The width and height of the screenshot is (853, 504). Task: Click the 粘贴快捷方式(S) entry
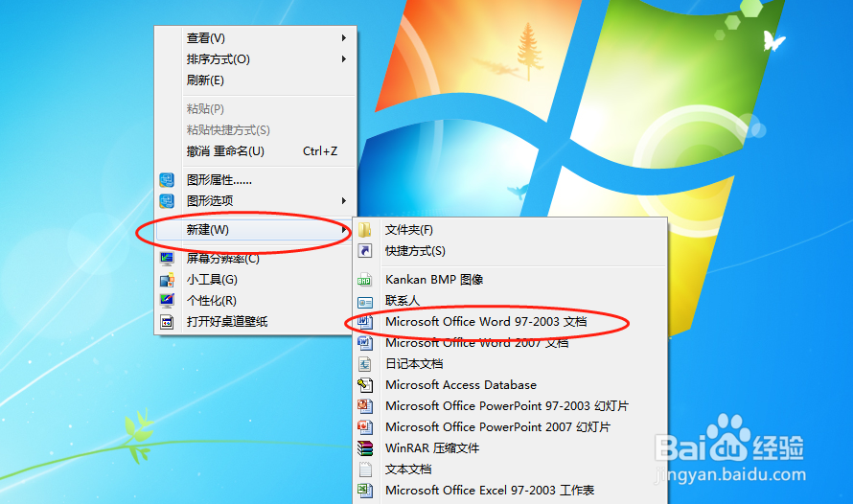point(256,130)
